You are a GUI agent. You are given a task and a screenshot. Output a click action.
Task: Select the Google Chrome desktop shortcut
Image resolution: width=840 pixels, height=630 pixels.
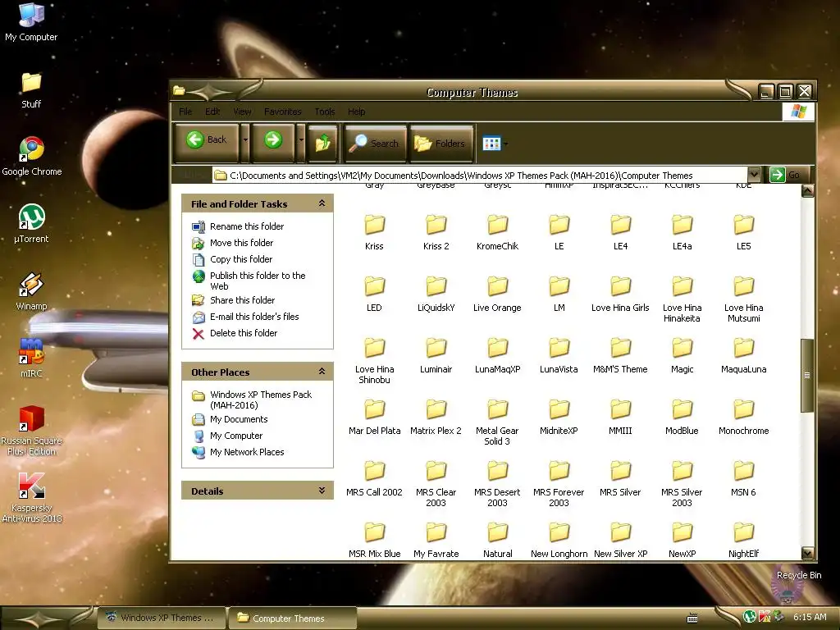point(32,157)
